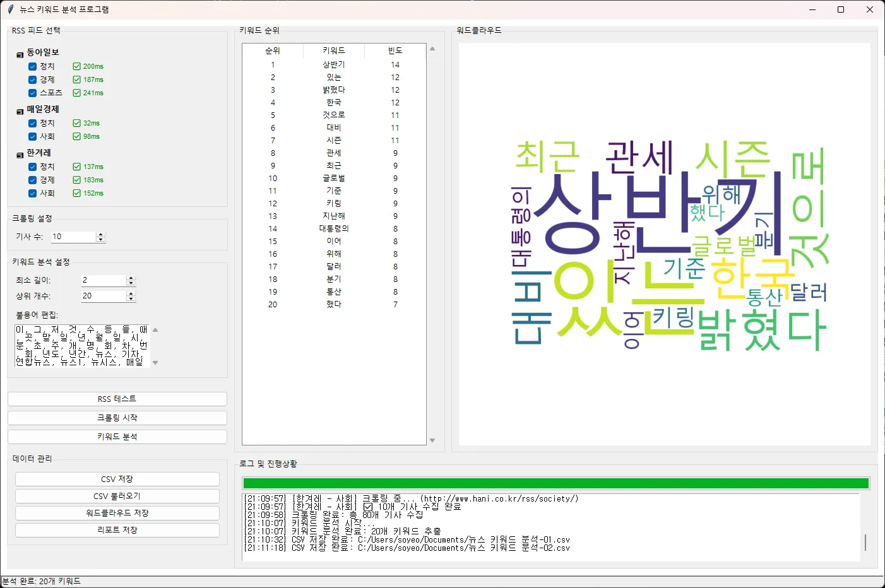Viewport: 885px width, 588px height.
Task: Click keyword table scroll up arrow
Action: [x=432, y=48]
